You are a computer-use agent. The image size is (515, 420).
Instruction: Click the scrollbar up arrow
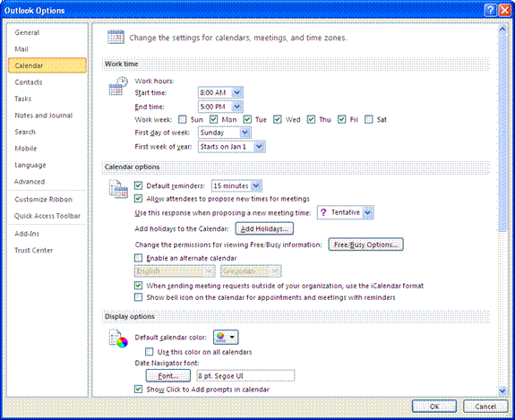click(x=502, y=29)
